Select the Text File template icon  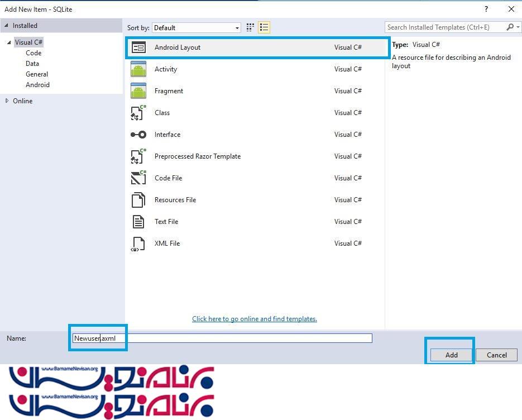point(138,222)
